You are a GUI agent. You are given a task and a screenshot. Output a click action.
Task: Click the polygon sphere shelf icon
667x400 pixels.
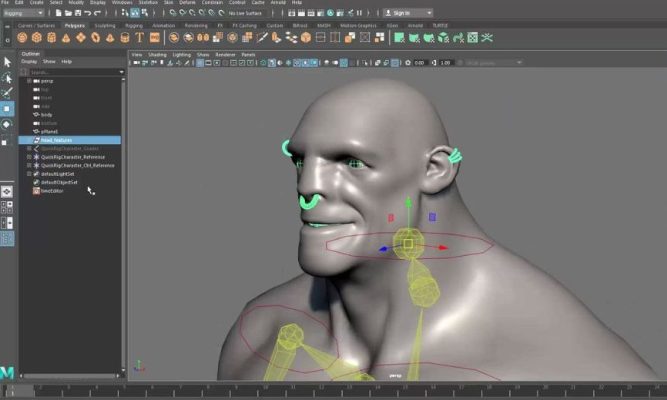click(22, 37)
